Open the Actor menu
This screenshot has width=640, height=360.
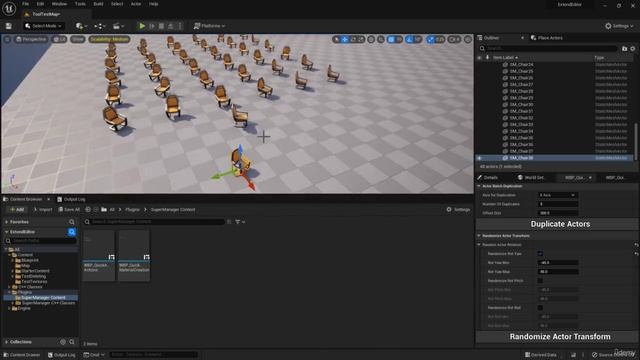coord(136,4)
